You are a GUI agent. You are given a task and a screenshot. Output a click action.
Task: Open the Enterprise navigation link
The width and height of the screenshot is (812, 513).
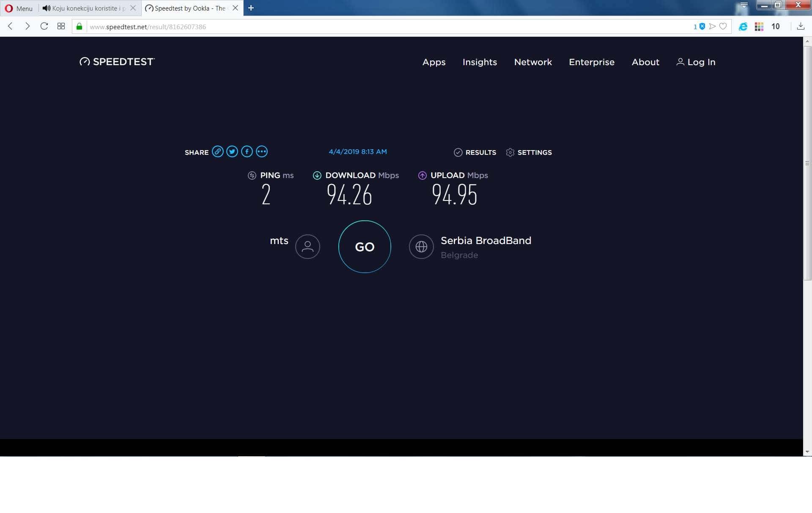[592, 62]
